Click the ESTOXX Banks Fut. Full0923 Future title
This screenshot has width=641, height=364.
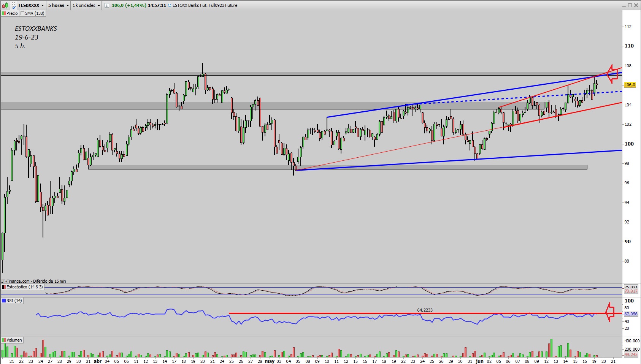click(205, 5)
